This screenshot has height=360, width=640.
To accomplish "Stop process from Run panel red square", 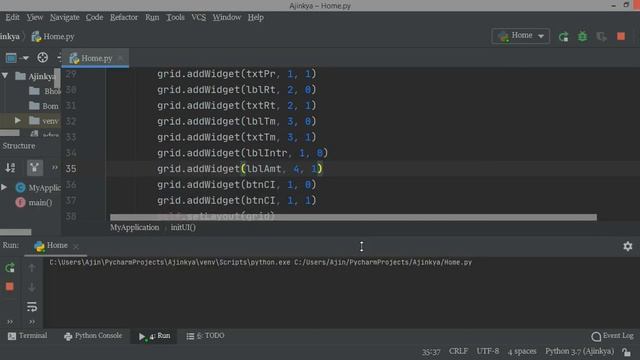I will [10, 287].
